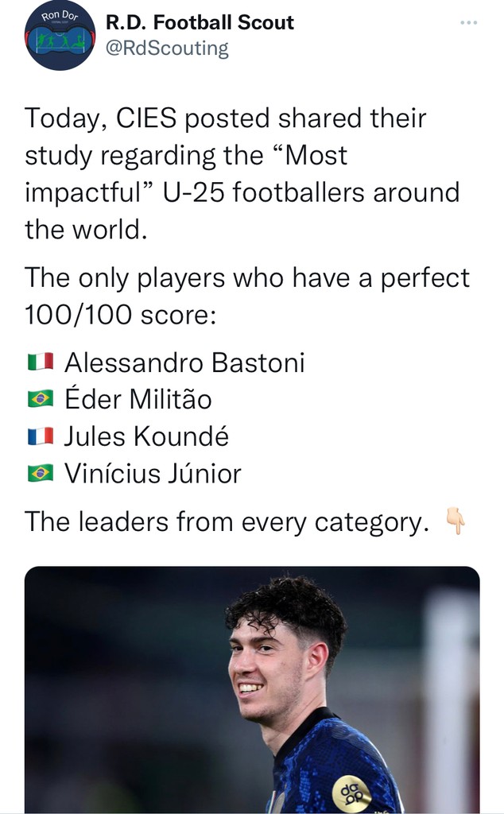
Task: Click the tweet's first paragraph about CIES
Action: pos(242,173)
